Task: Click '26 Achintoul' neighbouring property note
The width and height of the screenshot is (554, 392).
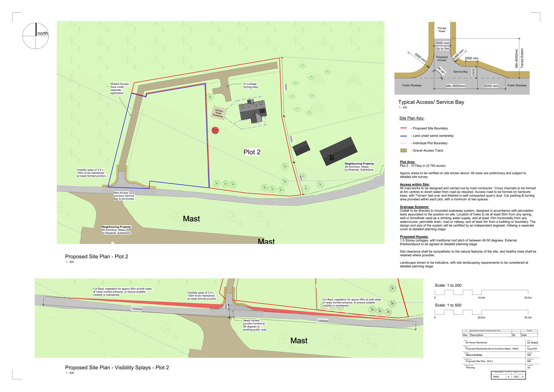Action: click(359, 167)
